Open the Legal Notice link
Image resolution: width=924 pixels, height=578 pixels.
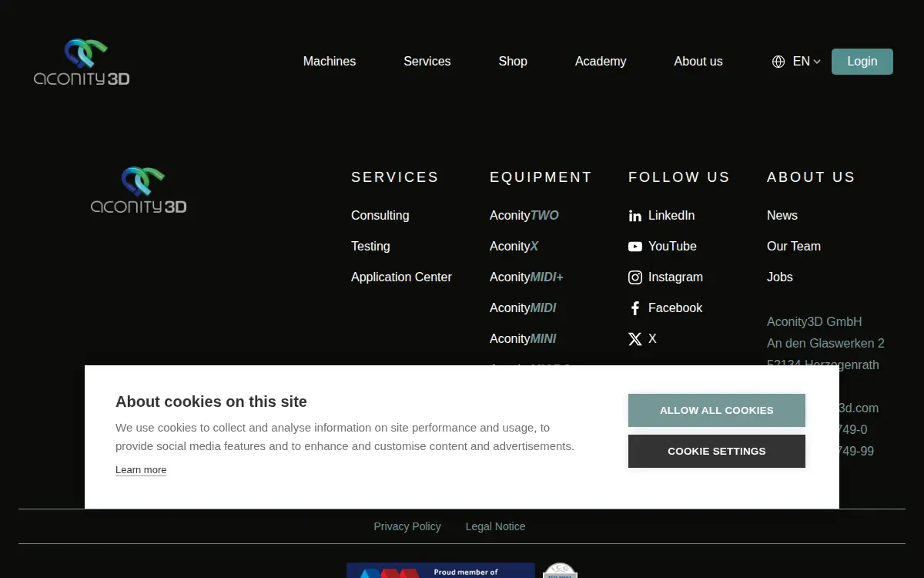(x=495, y=526)
